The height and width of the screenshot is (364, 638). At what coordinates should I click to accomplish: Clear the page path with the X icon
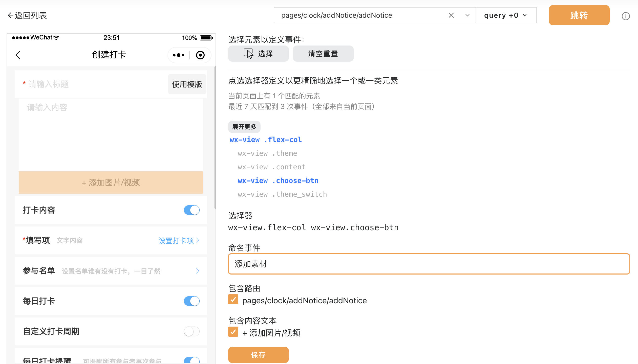(451, 15)
